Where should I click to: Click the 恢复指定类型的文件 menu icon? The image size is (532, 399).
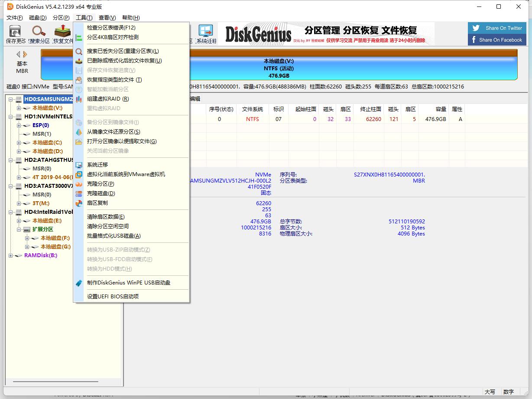[x=79, y=80]
